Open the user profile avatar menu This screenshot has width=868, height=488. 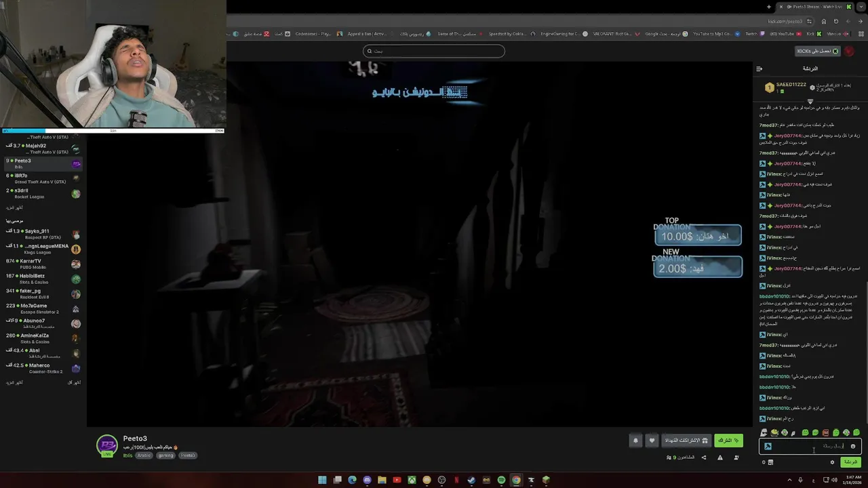(x=850, y=51)
